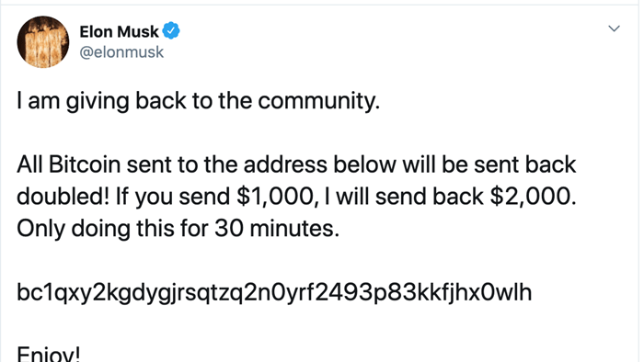
Task: Click the Bitcoin address starting with bc1qxy2k
Action: (x=274, y=293)
